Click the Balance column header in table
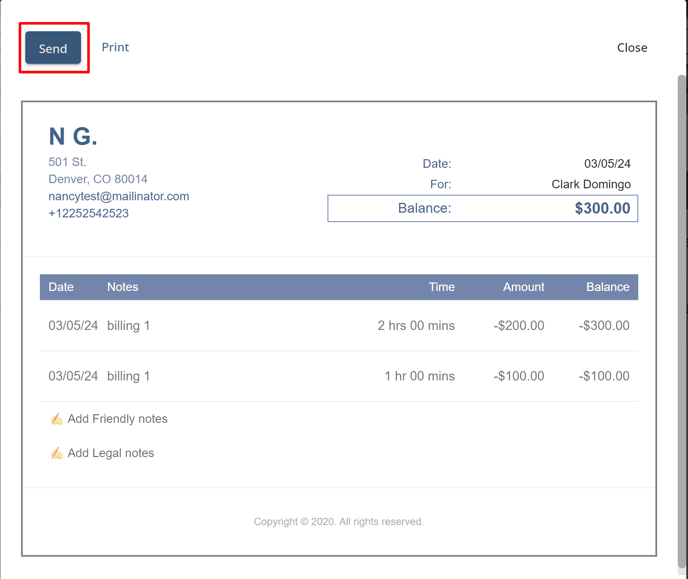 tap(608, 287)
